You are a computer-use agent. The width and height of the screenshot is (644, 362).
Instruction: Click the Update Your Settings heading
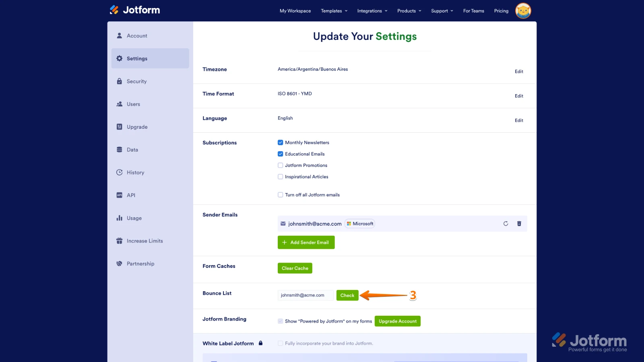coord(365,36)
